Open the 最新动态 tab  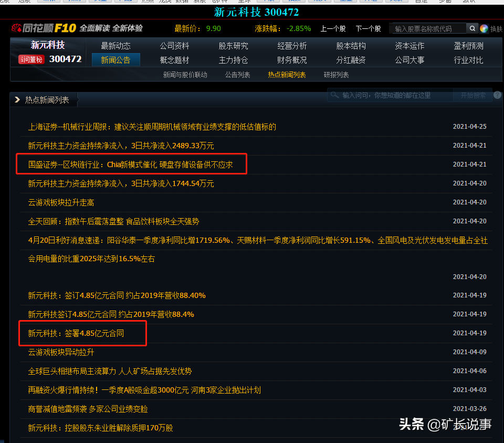click(x=115, y=46)
